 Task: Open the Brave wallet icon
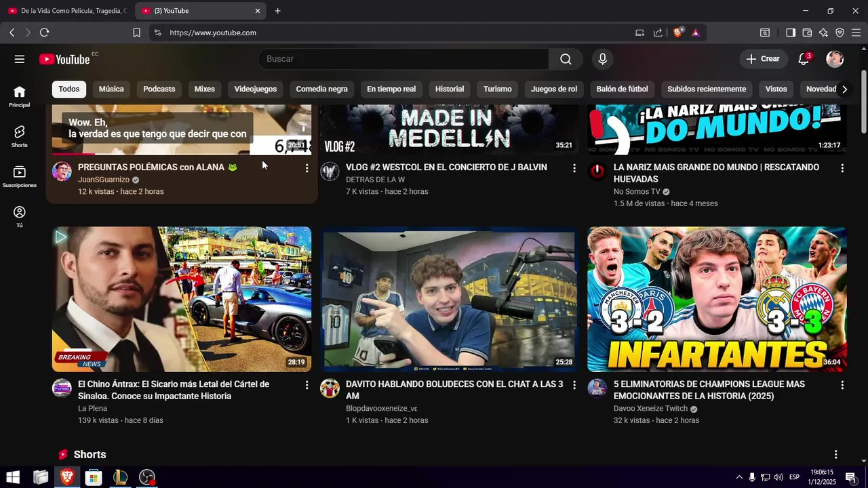[x=807, y=33]
